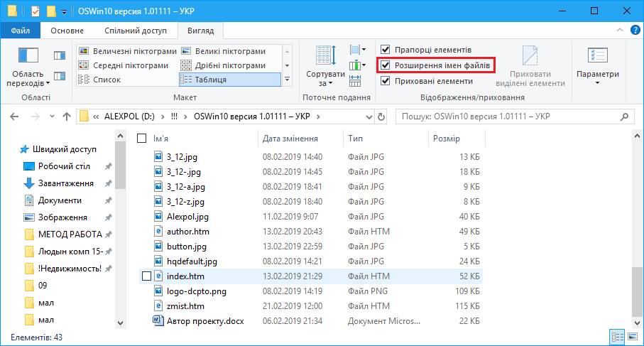The height and width of the screenshot is (346, 644).
Task: Toggle the details pane icon
Action: coord(60,76)
